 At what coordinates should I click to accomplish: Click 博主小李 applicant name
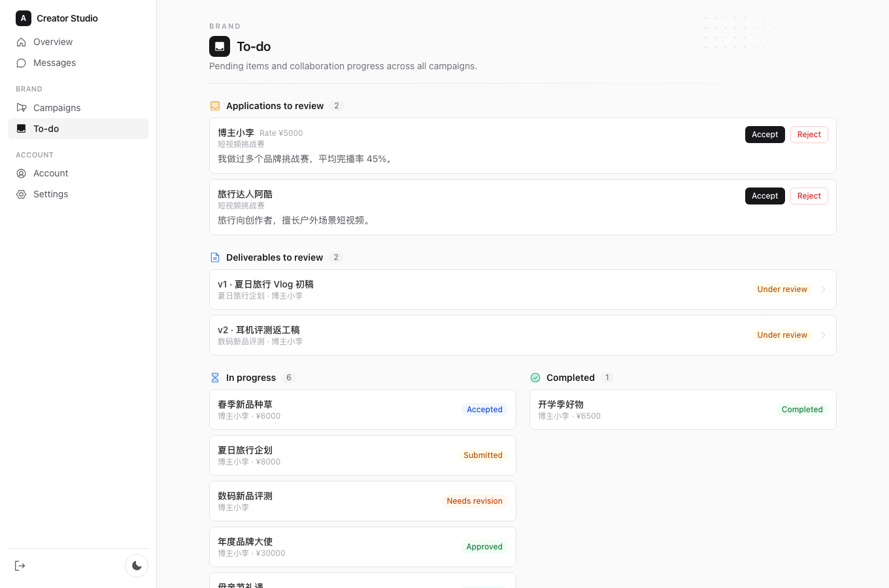pos(236,133)
